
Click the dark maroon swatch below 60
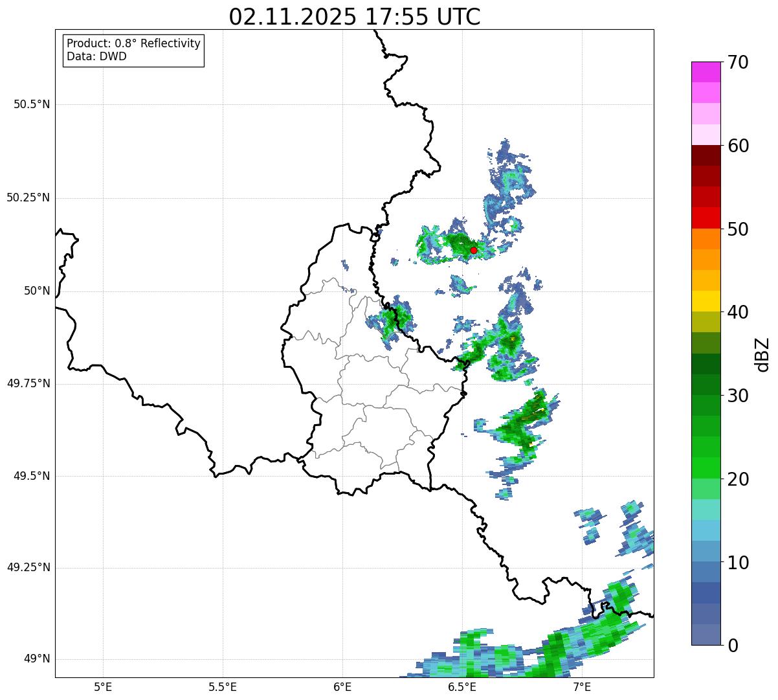(x=706, y=155)
